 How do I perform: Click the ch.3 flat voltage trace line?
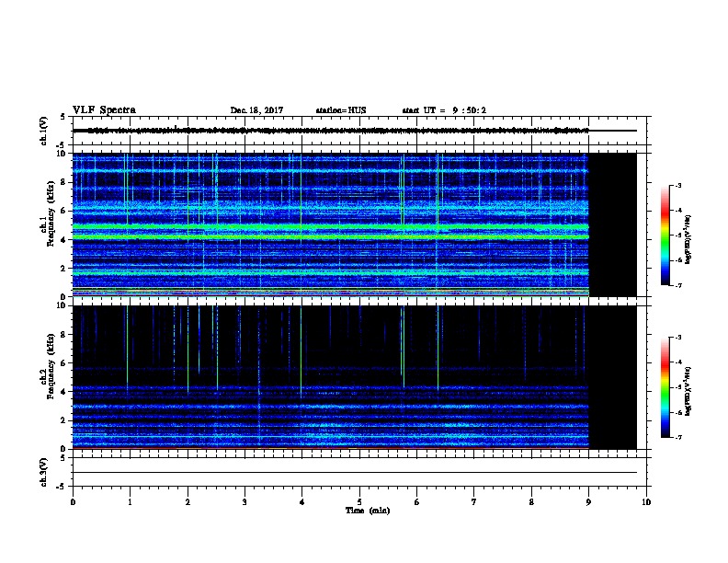pos(355,473)
